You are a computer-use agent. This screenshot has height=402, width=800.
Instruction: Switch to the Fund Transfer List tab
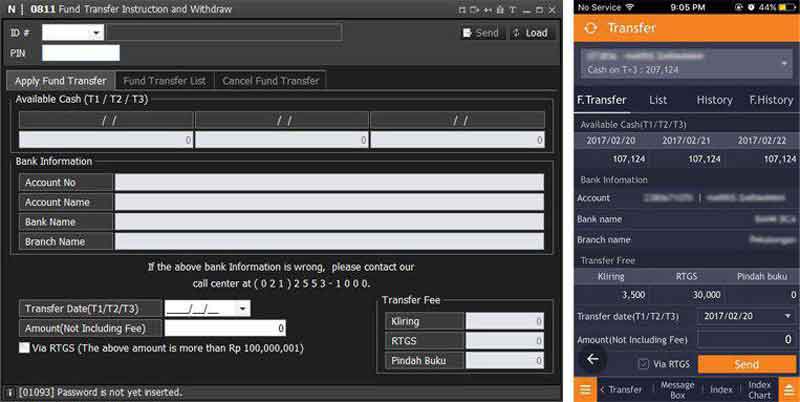tap(164, 81)
